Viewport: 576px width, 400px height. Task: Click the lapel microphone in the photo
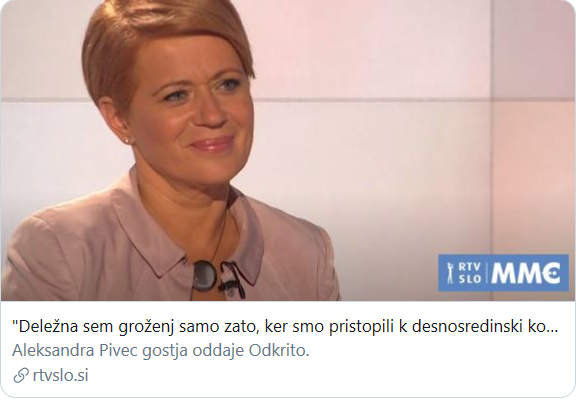(x=231, y=279)
